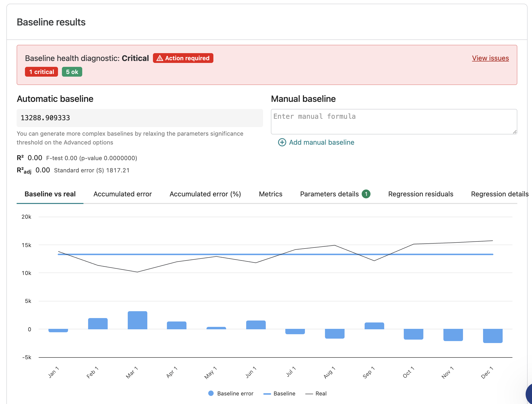Viewport: 532px width, 404px height.
Task: Toggle Real series in chart legend
Action: (316, 393)
